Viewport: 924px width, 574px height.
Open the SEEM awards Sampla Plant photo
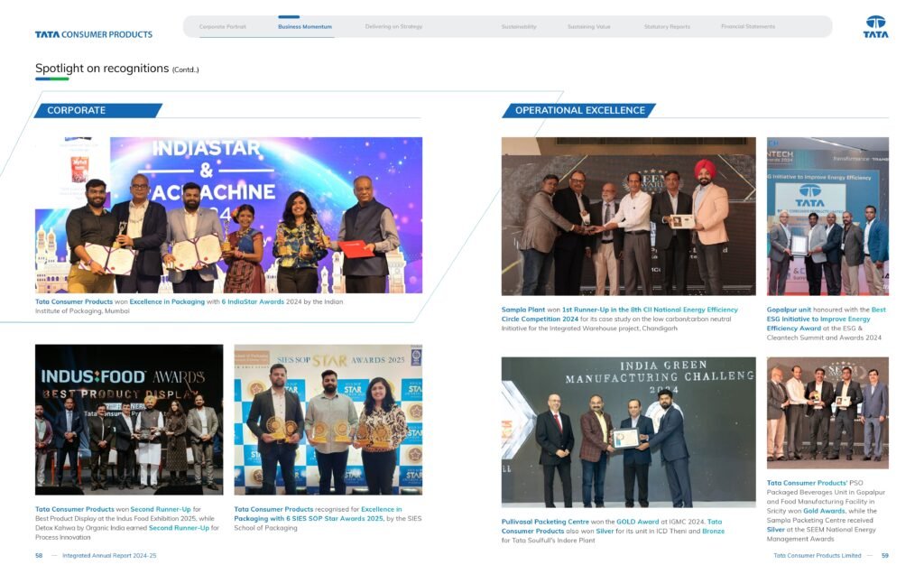(x=628, y=217)
